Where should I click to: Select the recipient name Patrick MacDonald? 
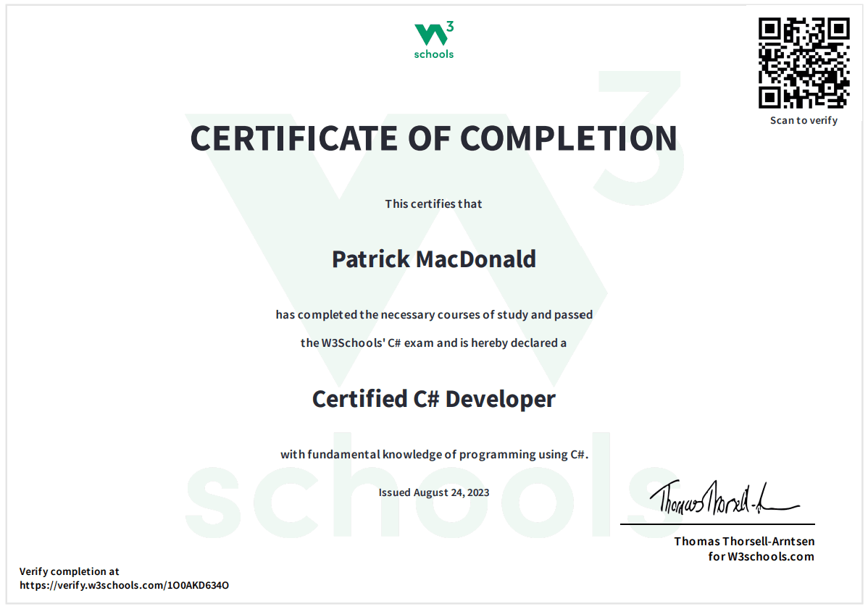433,259
